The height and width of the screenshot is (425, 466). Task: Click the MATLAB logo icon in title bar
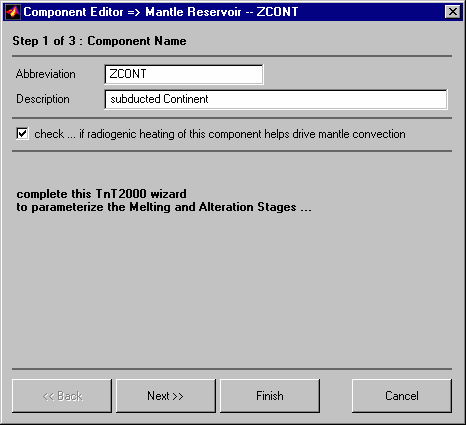13,12
